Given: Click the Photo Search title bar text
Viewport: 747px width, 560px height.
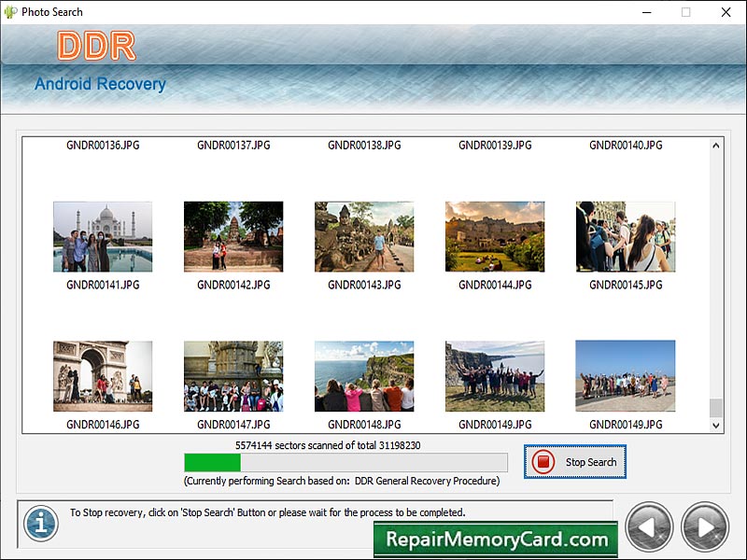Looking at the screenshot, I should click(51, 12).
